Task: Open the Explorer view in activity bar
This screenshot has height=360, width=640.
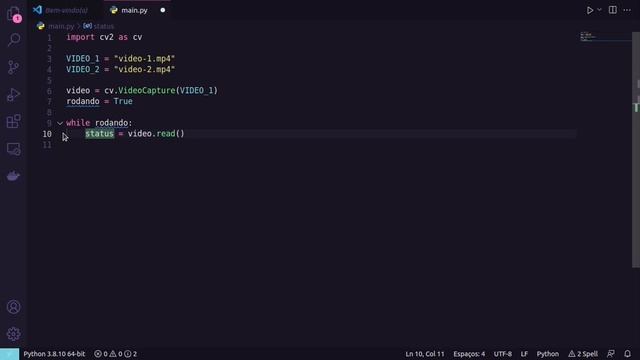Action: [x=13, y=13]
